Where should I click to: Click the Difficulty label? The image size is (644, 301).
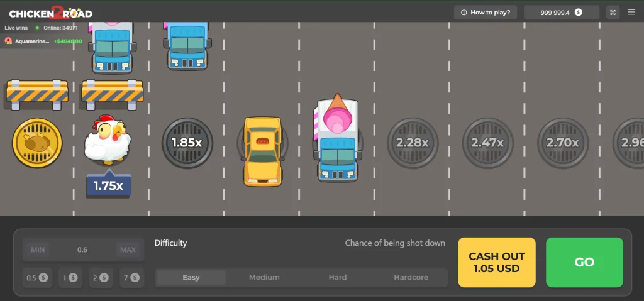tap(170, 243)
